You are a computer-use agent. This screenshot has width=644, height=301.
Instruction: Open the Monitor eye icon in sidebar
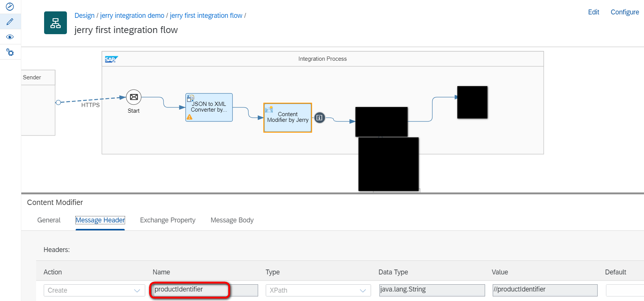tap(10, 37)
